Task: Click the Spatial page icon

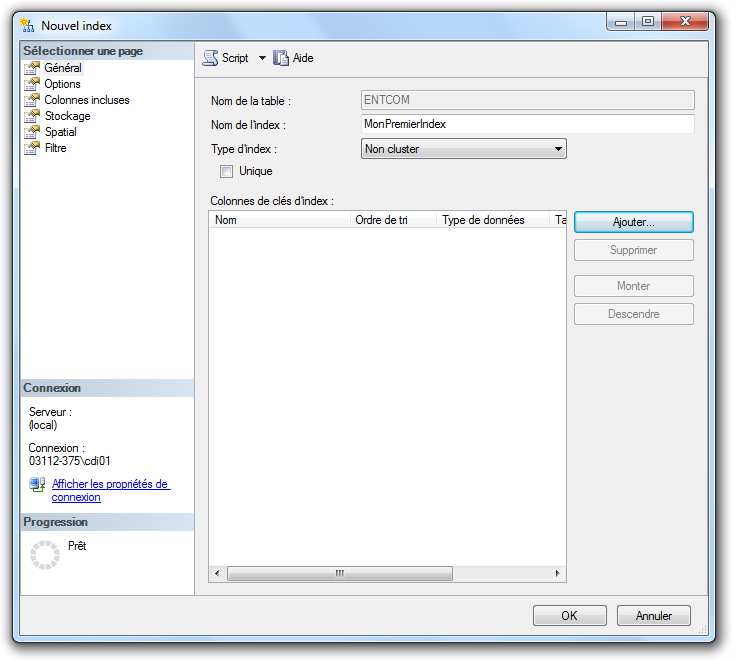Action: tap(32, 132)
